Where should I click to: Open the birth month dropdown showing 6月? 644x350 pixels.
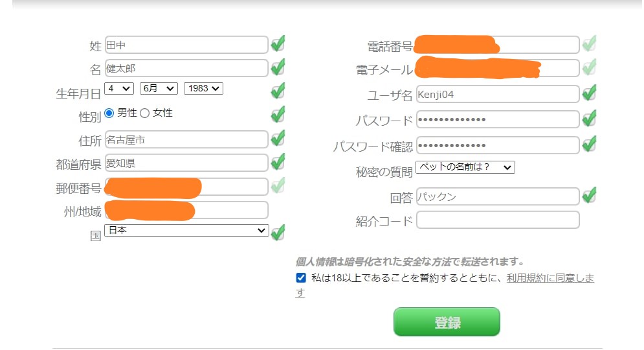point(159,88)
